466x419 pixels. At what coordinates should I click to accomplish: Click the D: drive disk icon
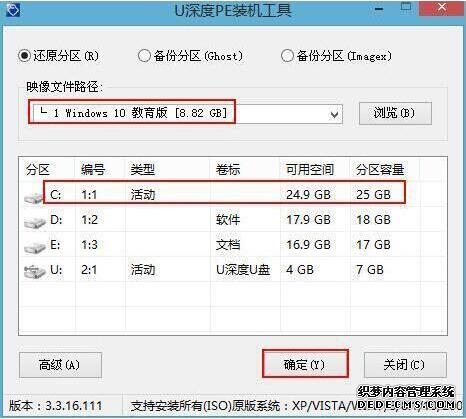35,222
